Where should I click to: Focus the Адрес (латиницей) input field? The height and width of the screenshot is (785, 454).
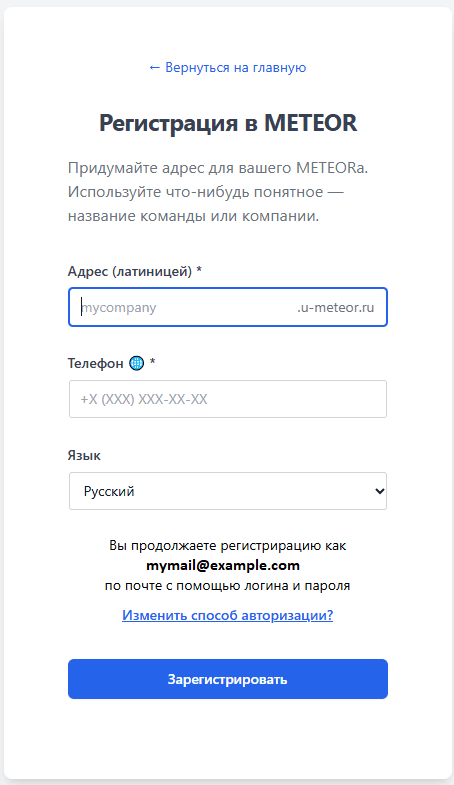pos(228,307)
